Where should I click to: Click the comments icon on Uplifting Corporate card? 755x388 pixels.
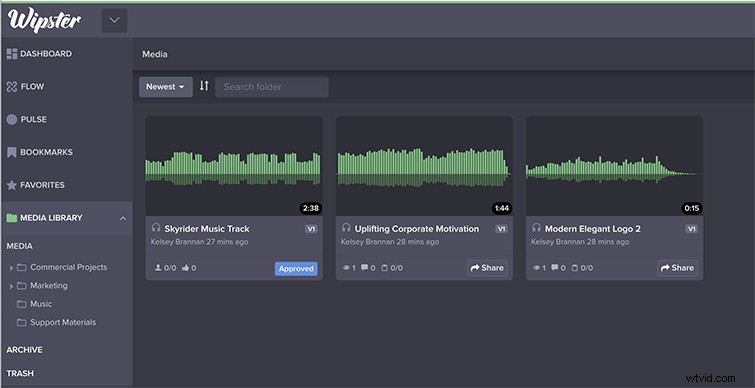click(x=365, y=268)
